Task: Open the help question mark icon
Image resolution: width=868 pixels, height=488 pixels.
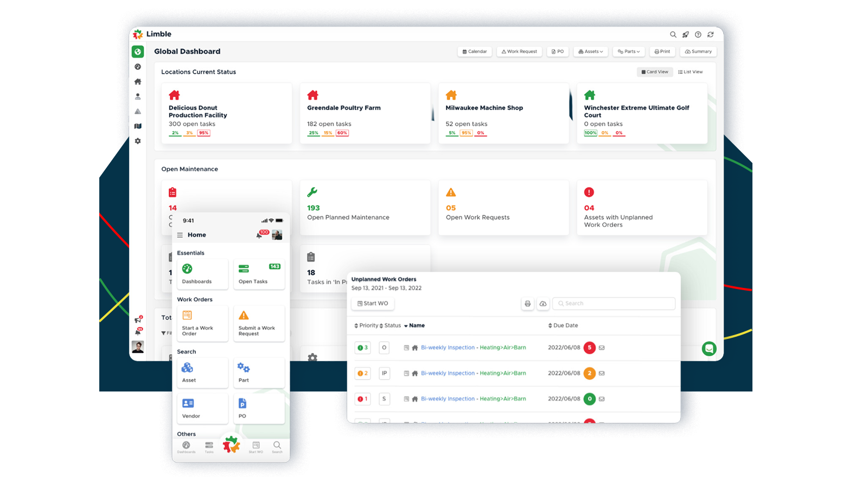Action: 698,35
